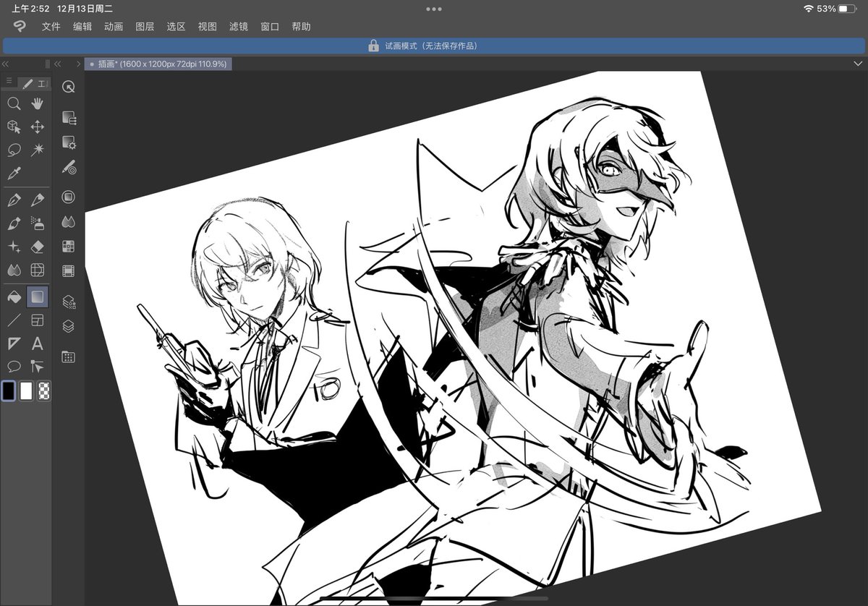Image resolution: width=868 pixels, height=606 pixels.
Task: Select the Auto select magic wand tool
Action: [38, 150]
